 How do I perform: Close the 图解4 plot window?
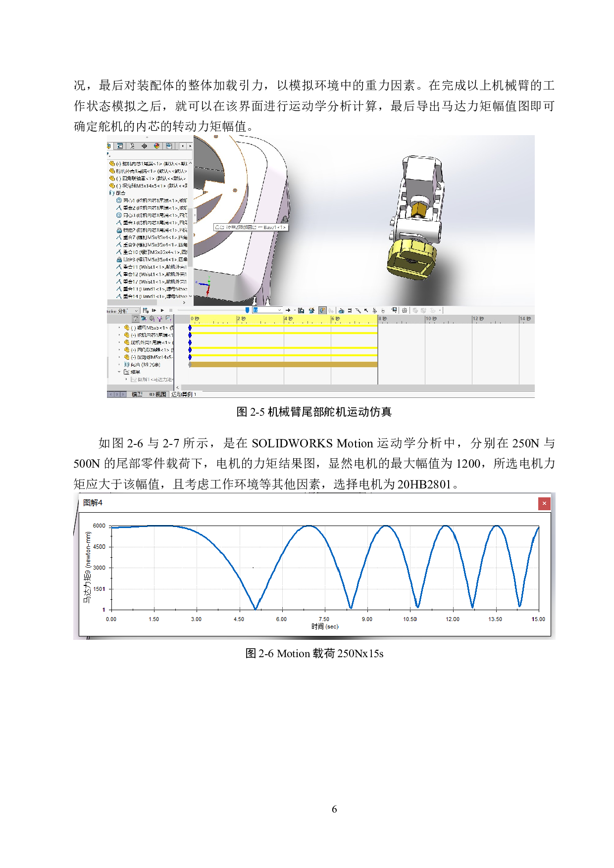click(544, 503)
